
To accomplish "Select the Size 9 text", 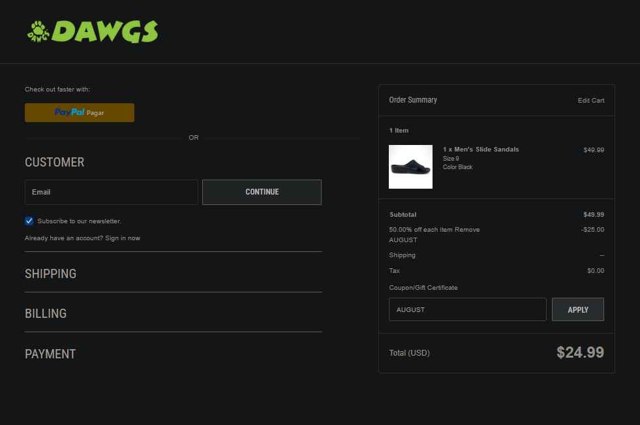I will coord(451,158).
